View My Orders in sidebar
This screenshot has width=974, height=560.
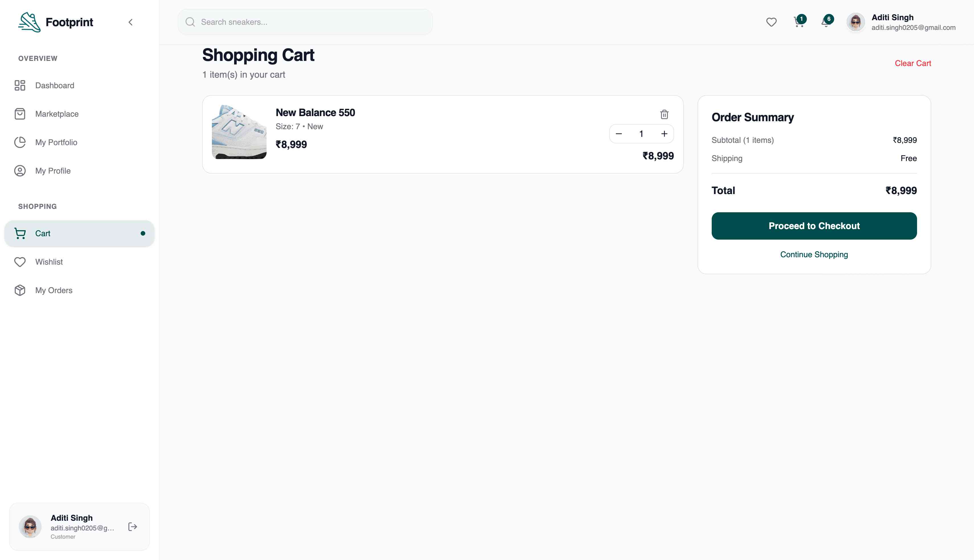[54, 290]
